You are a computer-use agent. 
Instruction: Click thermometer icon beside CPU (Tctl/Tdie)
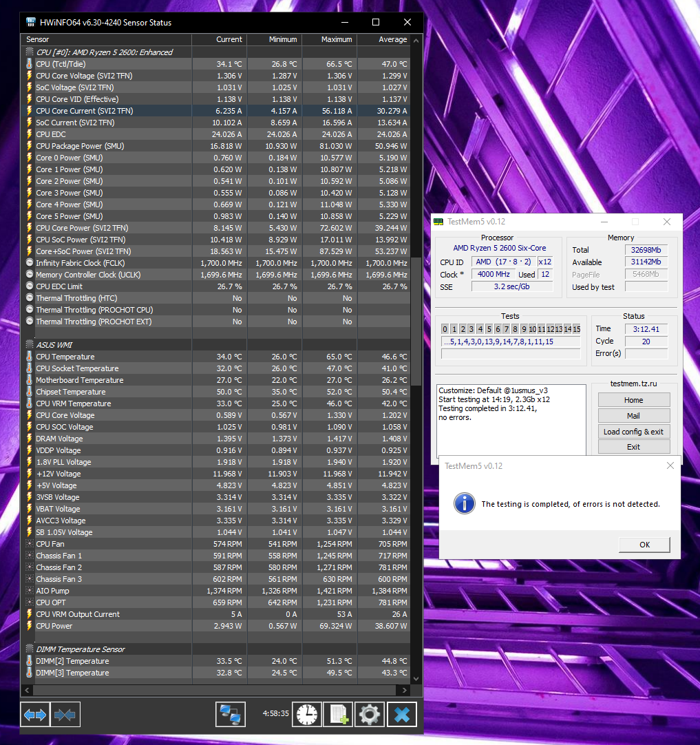click(30, 63)
